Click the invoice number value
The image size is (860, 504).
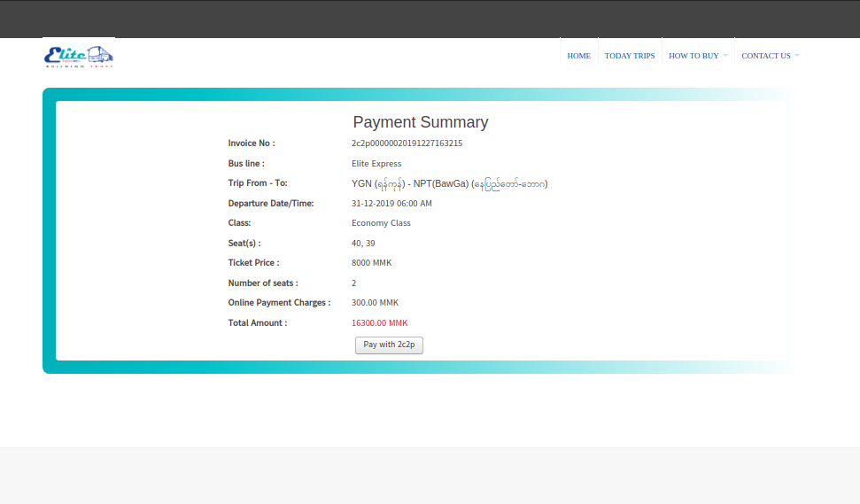point(407,143)
